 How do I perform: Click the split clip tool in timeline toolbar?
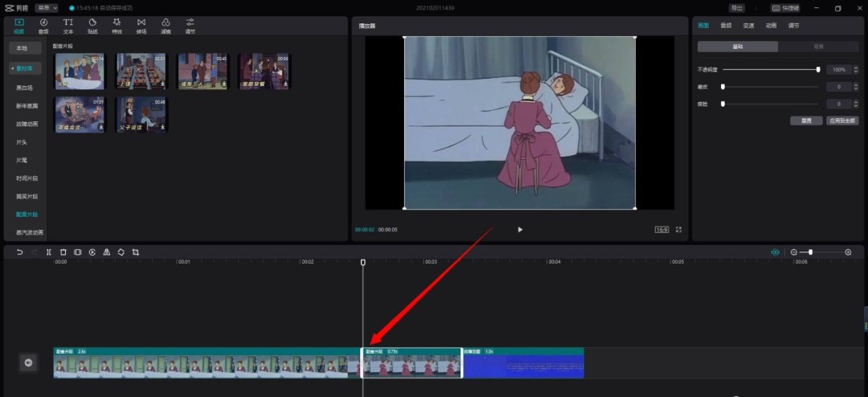pyautogui.click(x=49, y=252)
